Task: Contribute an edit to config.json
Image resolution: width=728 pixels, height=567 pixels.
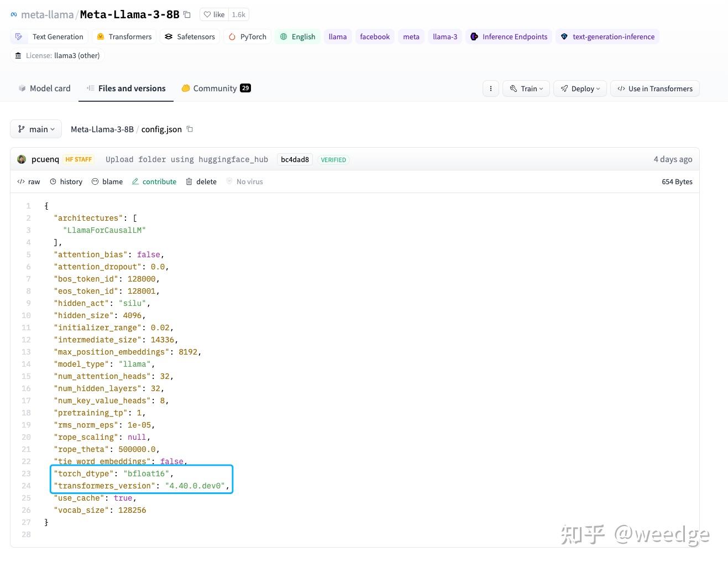Action: tap(154, 181)
